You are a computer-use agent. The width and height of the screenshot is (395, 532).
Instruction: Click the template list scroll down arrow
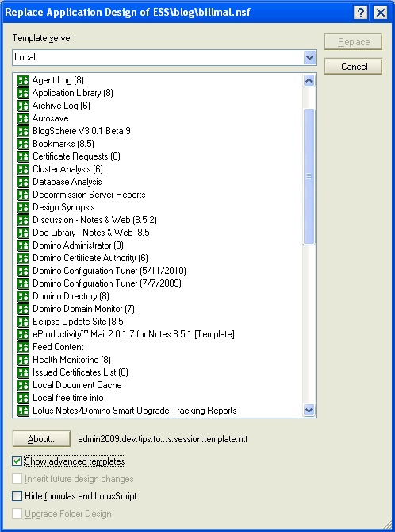[x=309, y=411]
